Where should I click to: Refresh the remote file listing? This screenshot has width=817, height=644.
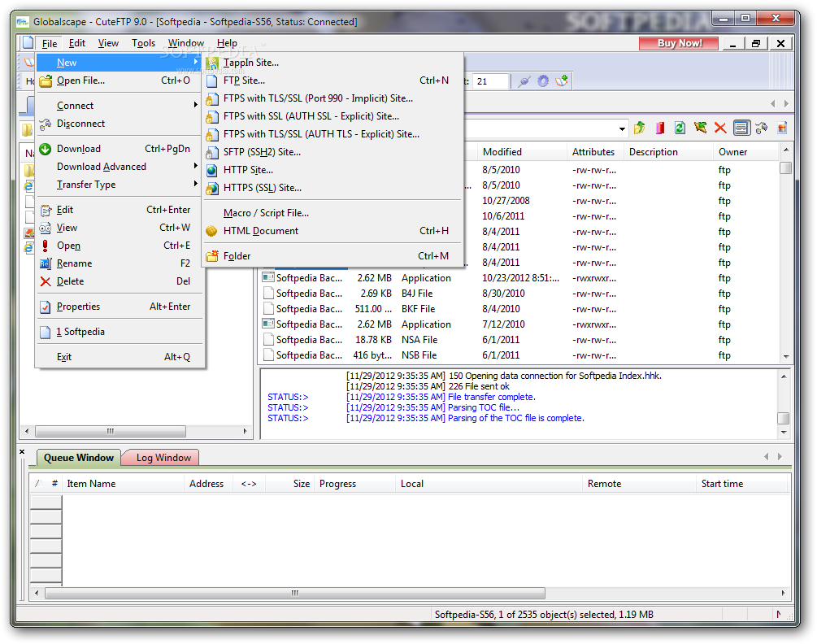(680, 128)
